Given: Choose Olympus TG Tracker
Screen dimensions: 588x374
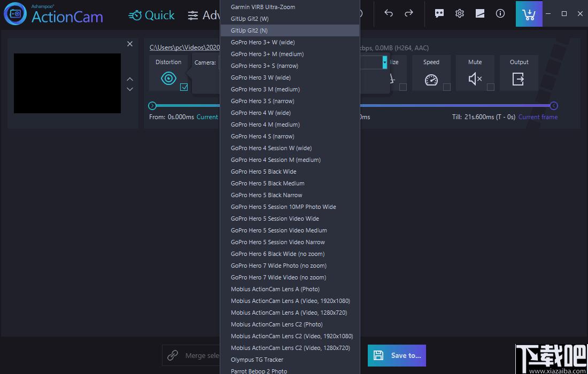Looking at the screenshot, I should (x=290, y=360).
